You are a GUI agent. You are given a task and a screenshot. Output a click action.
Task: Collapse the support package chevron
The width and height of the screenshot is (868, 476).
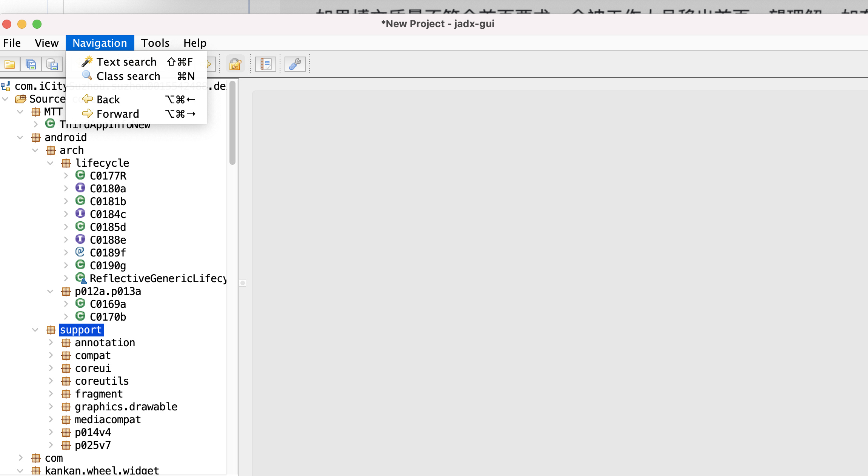coord(35,330)
